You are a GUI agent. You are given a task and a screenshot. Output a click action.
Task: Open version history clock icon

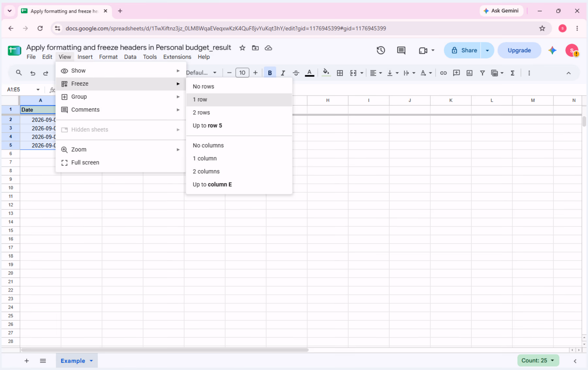coord(381,50)
